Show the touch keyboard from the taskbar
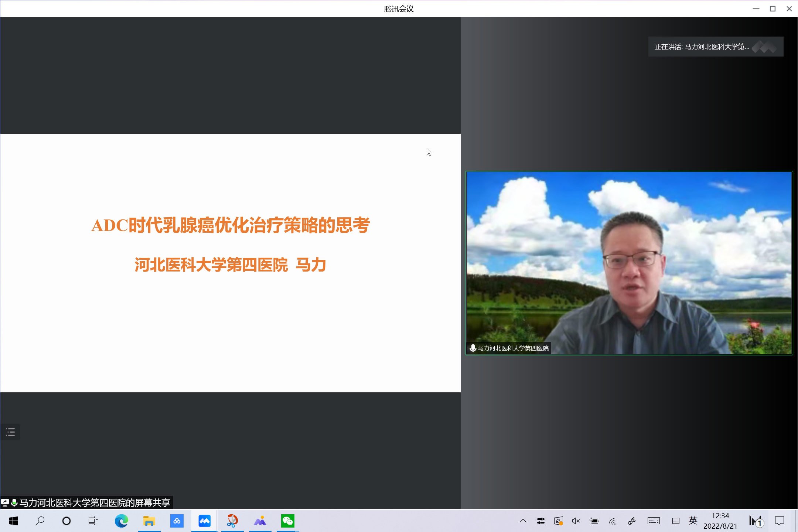The height and width of the screenshot is (532, 798). point(654,521)
